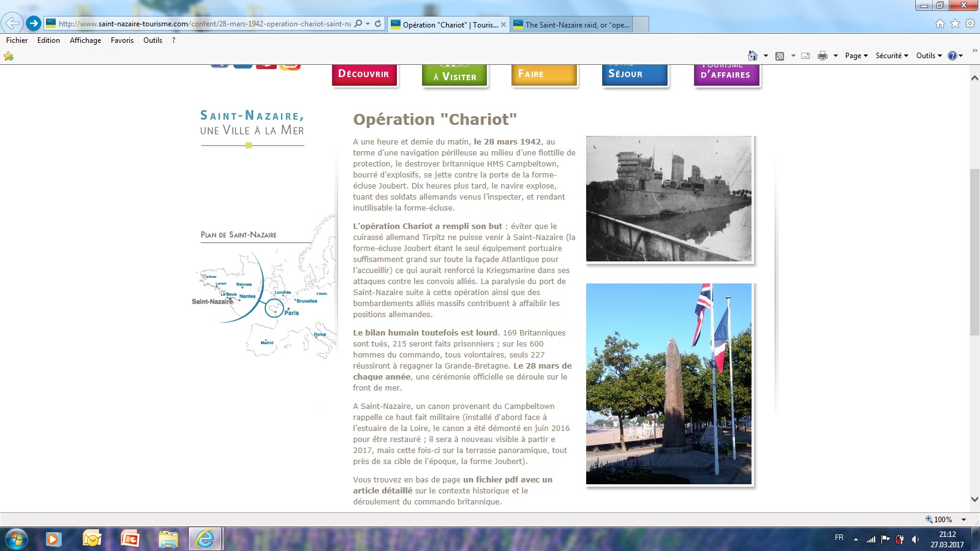Viewport: 980px width, 551px height.
Task: Open the Outils menu in menu bar
Action: coord(153,40)
